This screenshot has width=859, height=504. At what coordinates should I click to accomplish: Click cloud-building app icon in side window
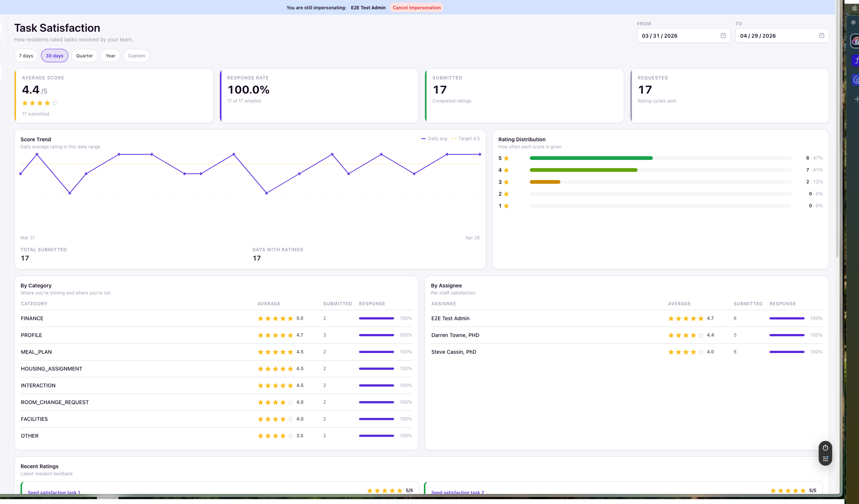[x=856, y=41]
